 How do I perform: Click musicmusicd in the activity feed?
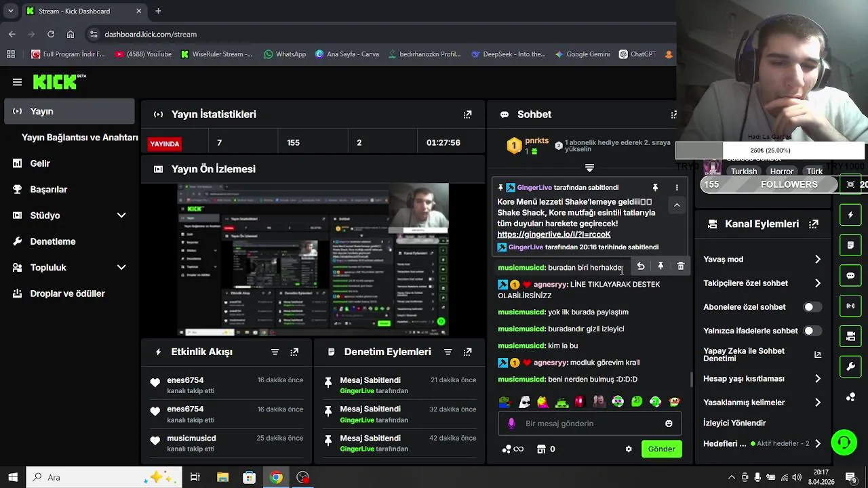click(x=191, y=439)
